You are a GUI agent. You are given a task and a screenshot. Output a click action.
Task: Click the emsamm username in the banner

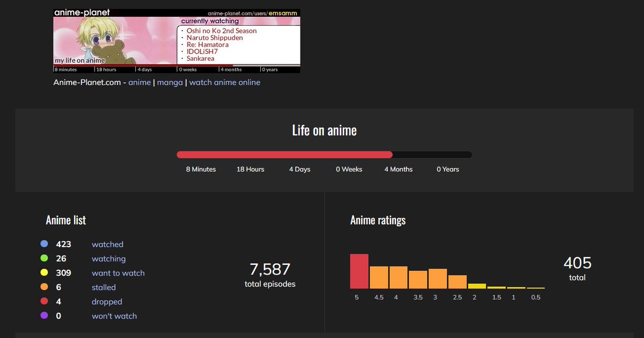[282, 13]
